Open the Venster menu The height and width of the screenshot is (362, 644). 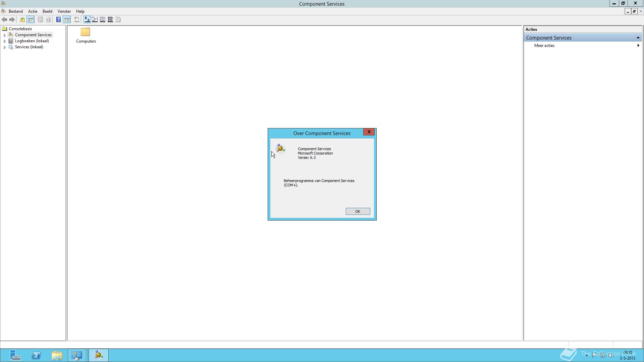(x=64, y=11)
